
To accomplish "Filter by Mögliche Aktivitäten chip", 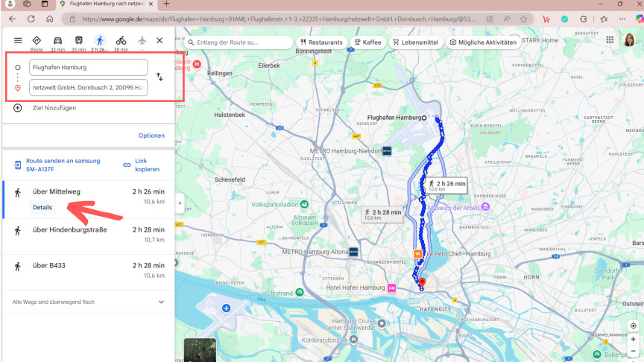I will [x=483, y=42].
